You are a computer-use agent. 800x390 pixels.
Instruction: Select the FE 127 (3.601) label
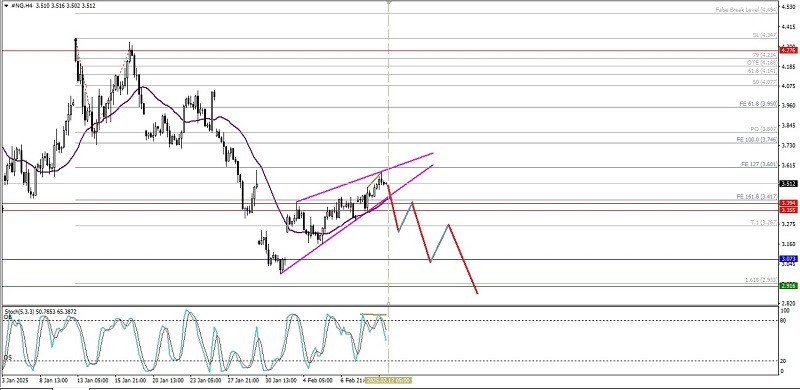click(759, 164)
